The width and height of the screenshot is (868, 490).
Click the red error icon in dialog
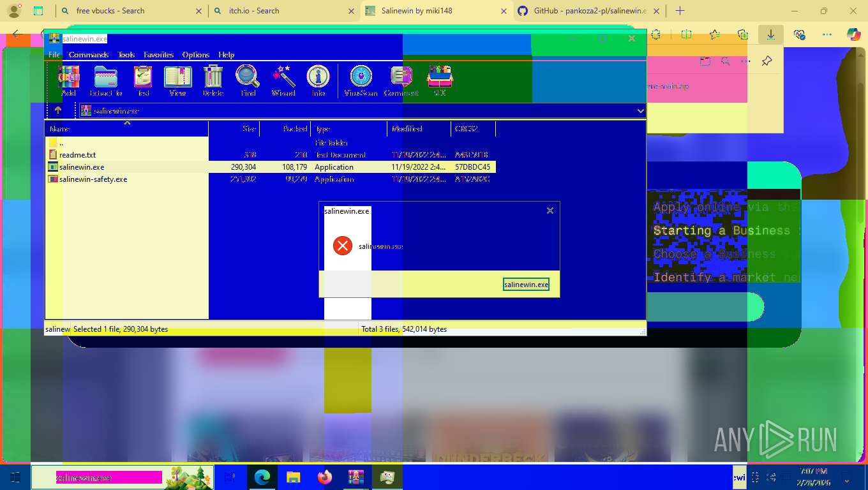343,246
